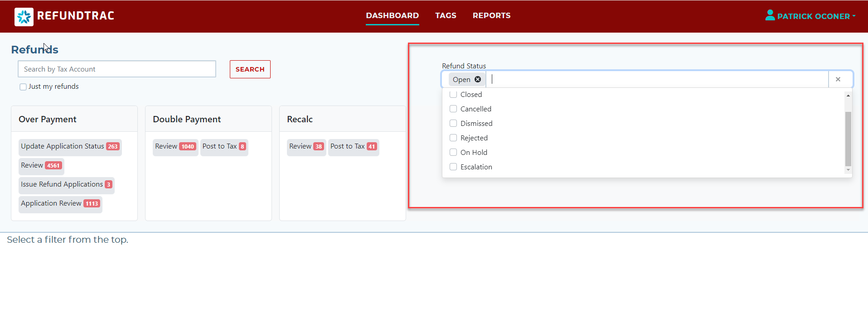
Task: Open Update Application Status queue
Action: coord(70,147)
